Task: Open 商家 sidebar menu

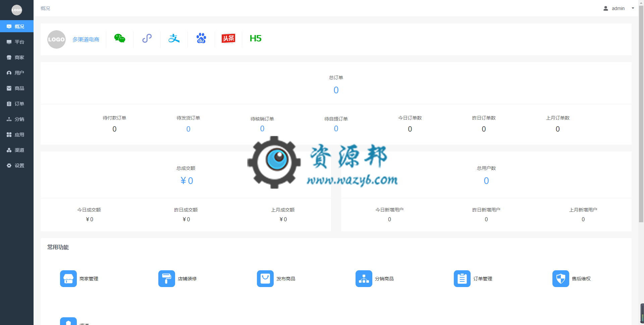Action: coord(17,57)
